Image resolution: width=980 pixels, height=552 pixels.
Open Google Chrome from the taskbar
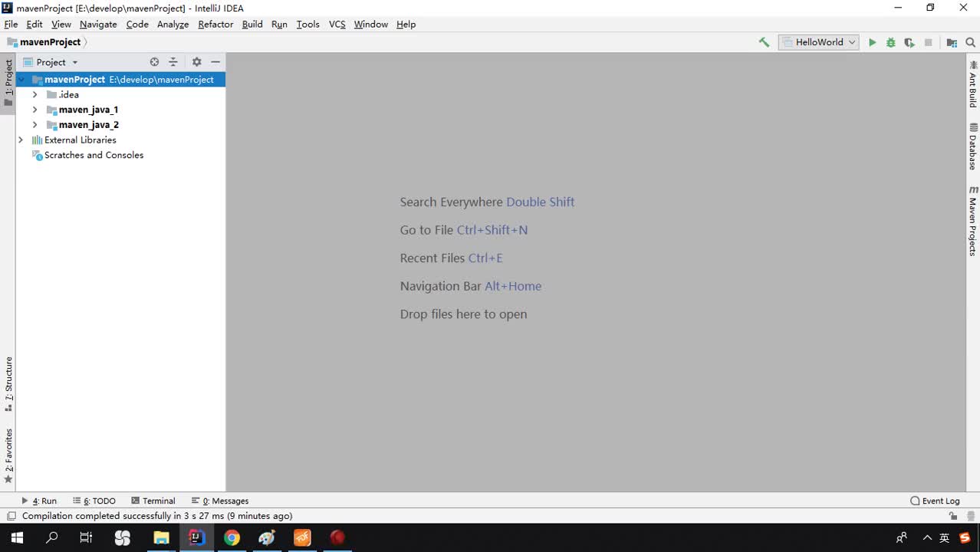232,537
